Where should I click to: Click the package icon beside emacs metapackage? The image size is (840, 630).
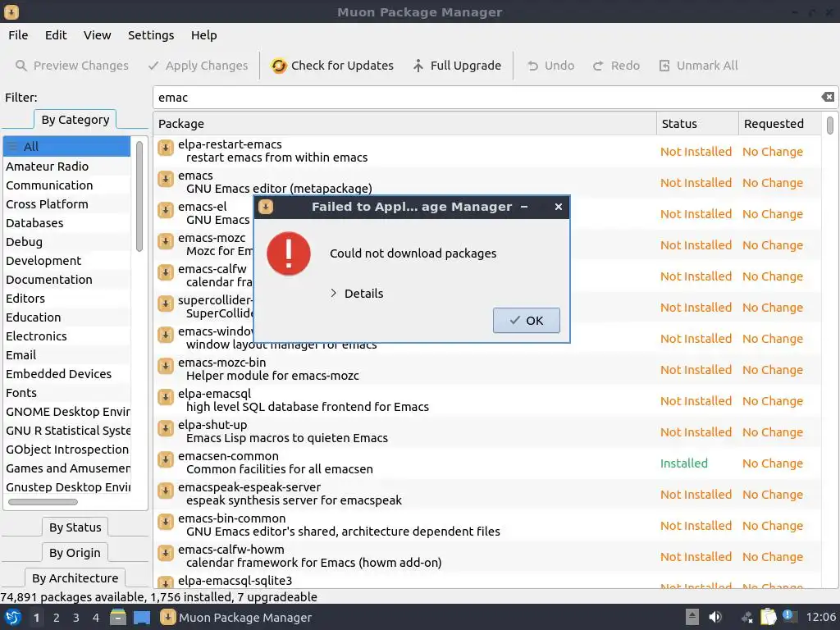click(x=166, y=178)
